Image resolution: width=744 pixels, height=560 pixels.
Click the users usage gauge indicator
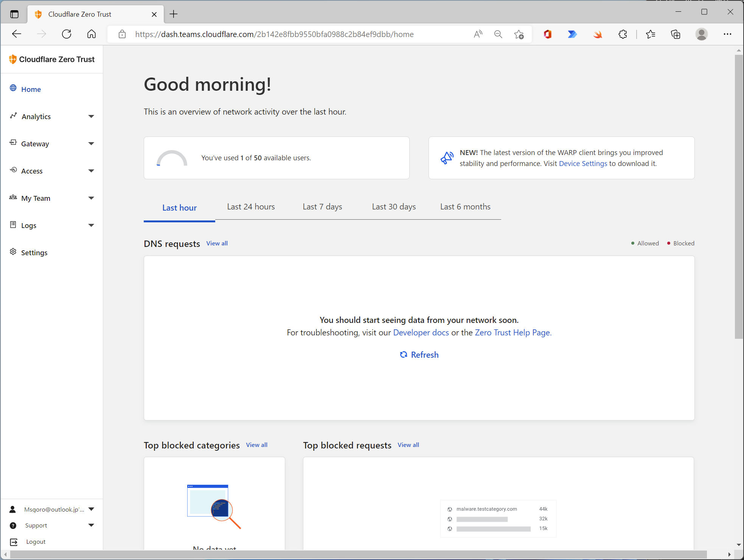pyautogui.click(x=172, y=158)
